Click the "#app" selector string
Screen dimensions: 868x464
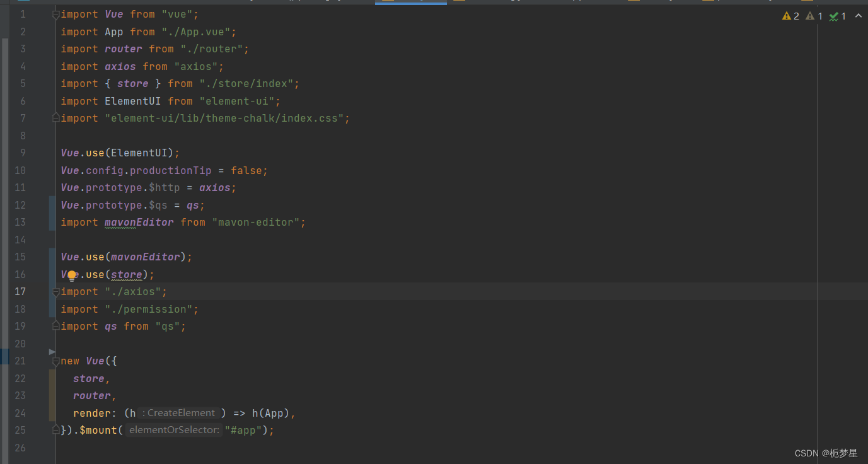[243, 431]
